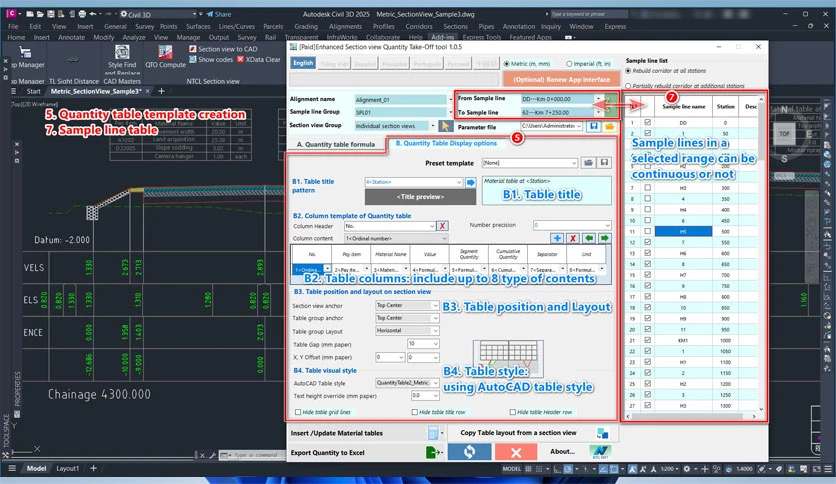
Task: Expand the To Sample line dropdown
Action: click(x=598, y=112)
